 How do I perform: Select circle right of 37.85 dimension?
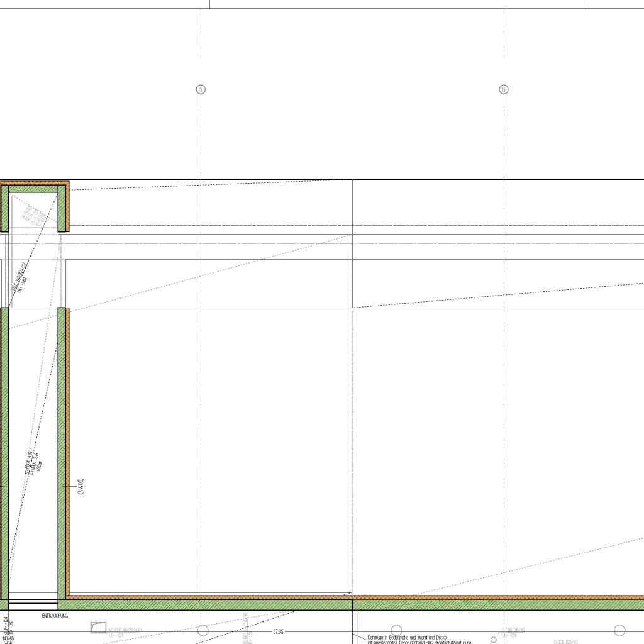(x=396, y=630)
